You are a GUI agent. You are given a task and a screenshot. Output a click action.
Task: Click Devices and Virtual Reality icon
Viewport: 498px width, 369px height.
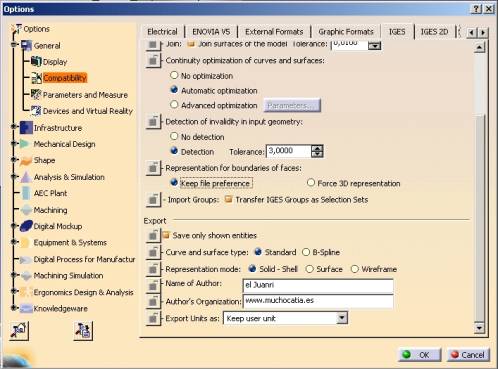point(36,110)
